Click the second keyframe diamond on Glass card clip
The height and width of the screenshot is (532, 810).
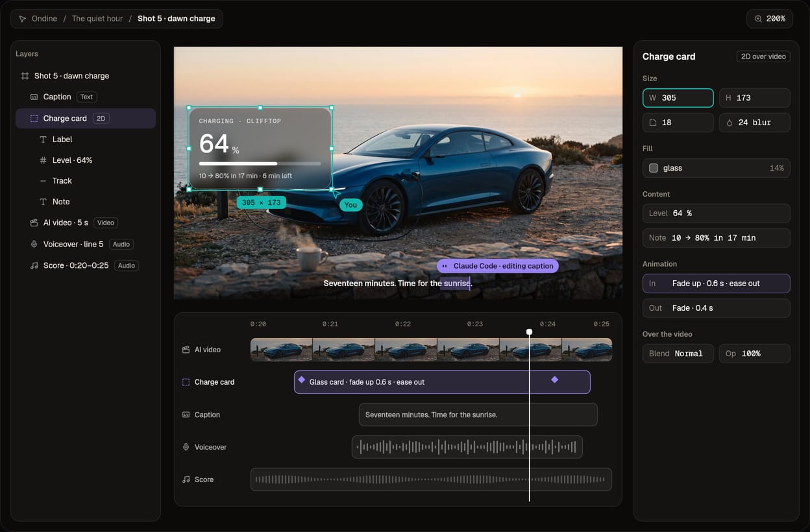pos(554,380)
